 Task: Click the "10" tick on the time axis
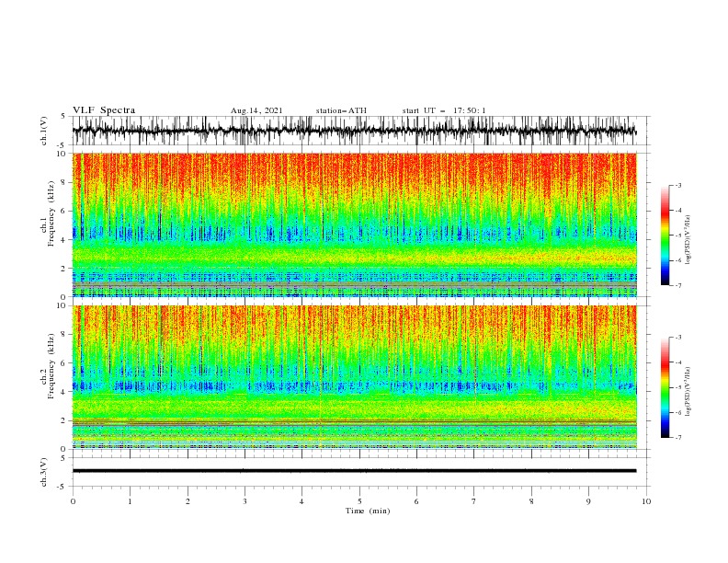[646, 501]
